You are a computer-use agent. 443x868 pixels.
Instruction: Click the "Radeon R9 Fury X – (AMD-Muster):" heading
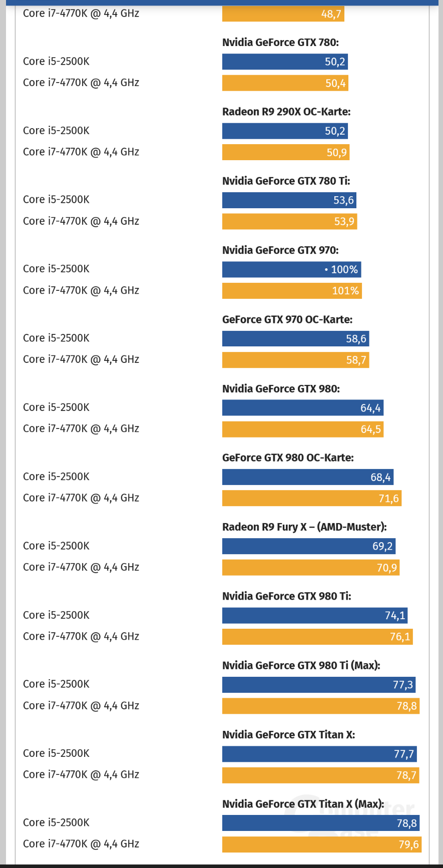(304, 527)
